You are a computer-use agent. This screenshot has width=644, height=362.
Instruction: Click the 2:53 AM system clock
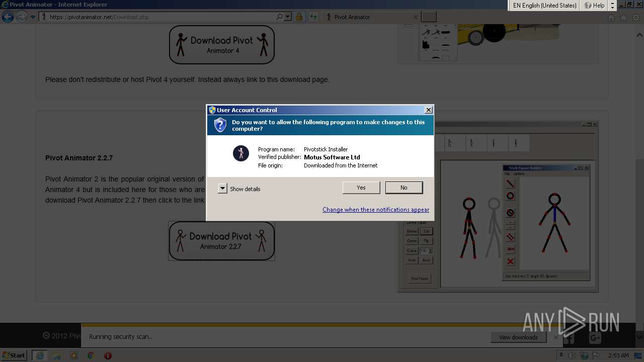coord(618,355)
